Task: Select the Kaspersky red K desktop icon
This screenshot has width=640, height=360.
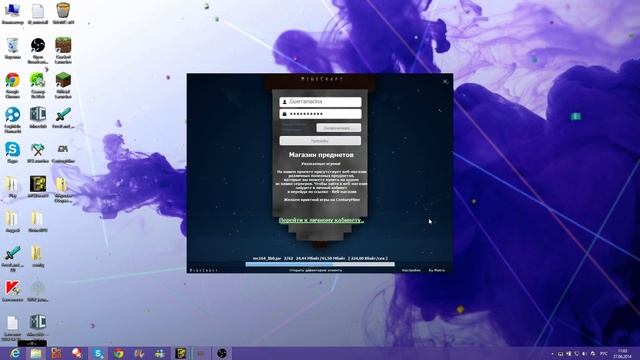Action: (x=12, y=291)
